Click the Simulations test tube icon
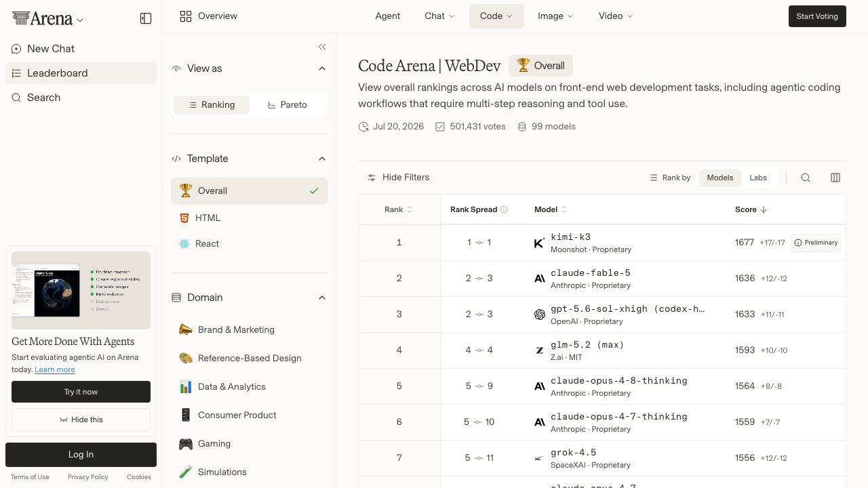The width and height of the screenshot is (868, 488). (185, 472)
